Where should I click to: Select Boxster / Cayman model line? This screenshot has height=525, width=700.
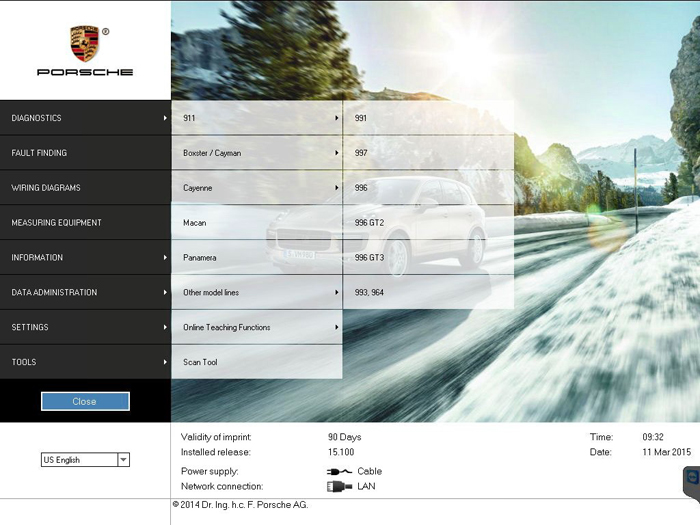coord(257,153)
